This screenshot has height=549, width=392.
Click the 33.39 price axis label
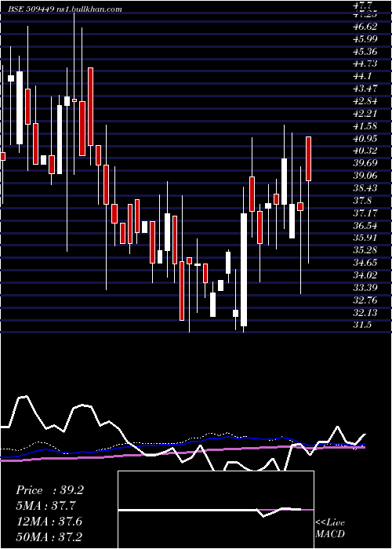pyautogui.click(x=365, y=288)
